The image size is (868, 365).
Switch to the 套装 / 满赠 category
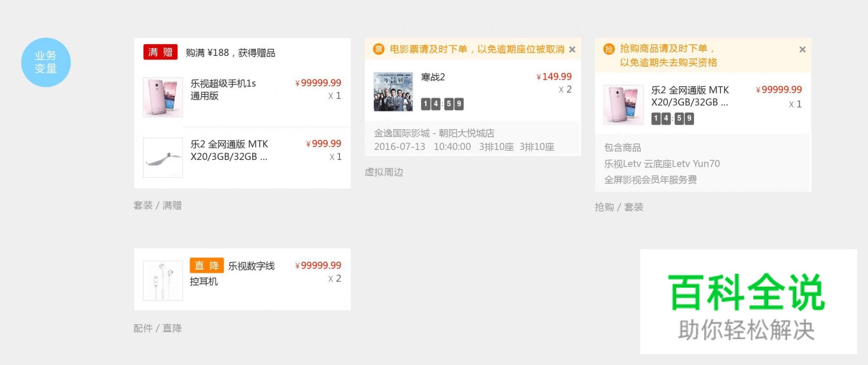(157, 205)
